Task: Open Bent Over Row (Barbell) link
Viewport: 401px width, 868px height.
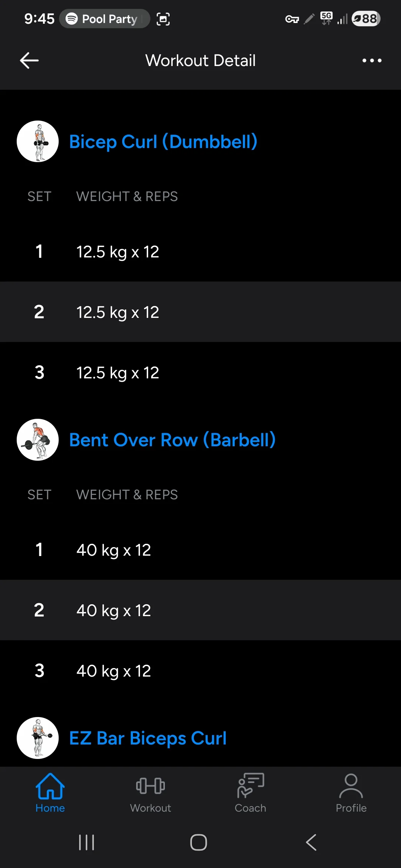Action: click(x=172, y=440)
